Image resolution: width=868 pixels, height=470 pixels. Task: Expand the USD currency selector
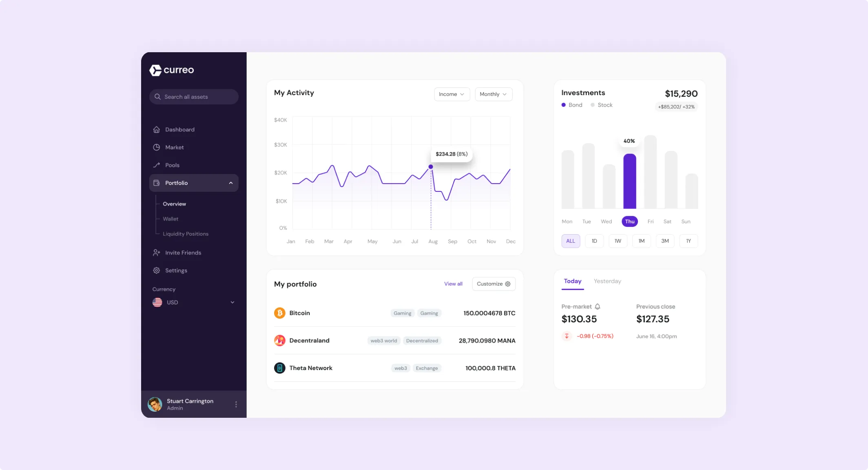coord(231,302)
